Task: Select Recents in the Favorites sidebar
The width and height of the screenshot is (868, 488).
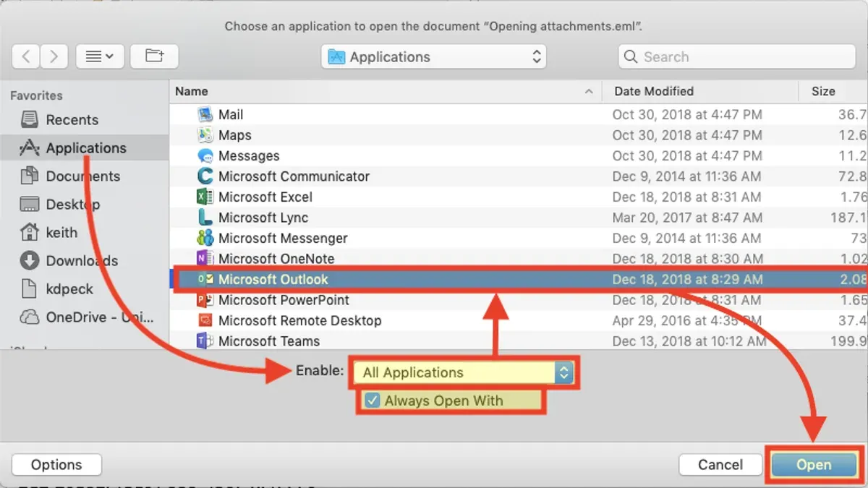Action: point(72,120)
